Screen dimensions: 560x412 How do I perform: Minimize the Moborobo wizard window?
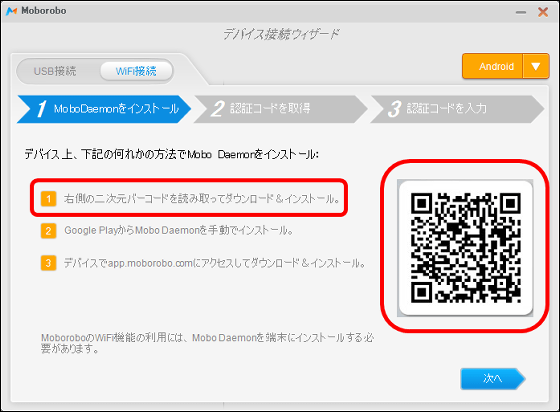(x=521, y=12)
